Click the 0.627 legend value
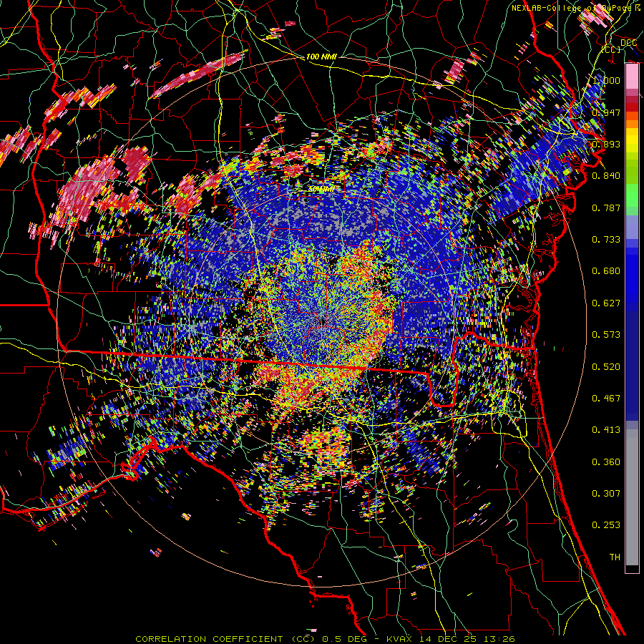The image size is (644, 644). [x=606, y=303]
